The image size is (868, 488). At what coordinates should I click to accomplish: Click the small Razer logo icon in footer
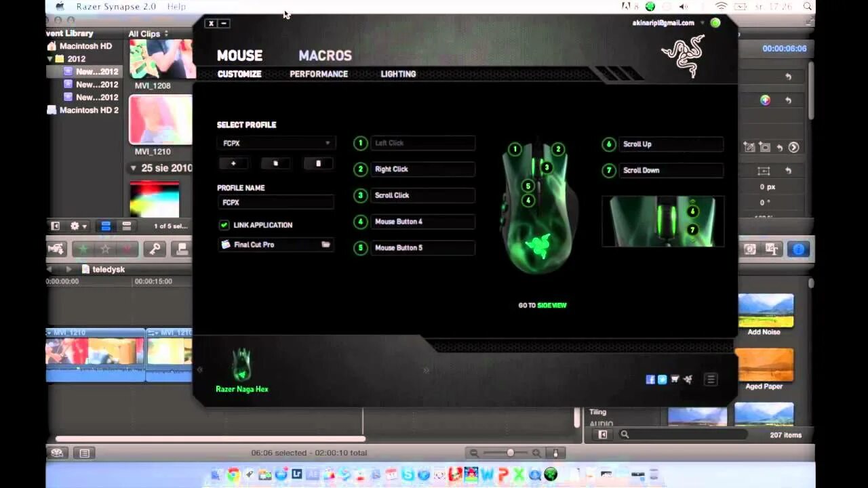(x=688, y=380)
